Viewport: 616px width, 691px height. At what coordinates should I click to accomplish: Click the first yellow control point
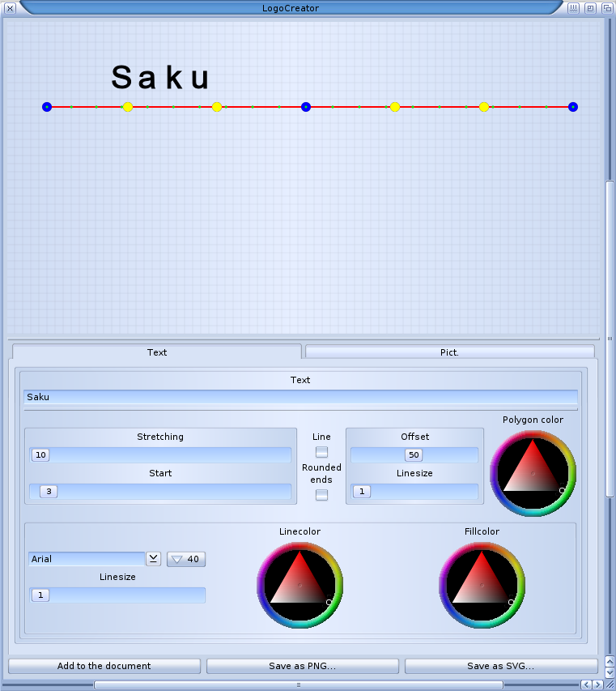(x=128, y=107)
